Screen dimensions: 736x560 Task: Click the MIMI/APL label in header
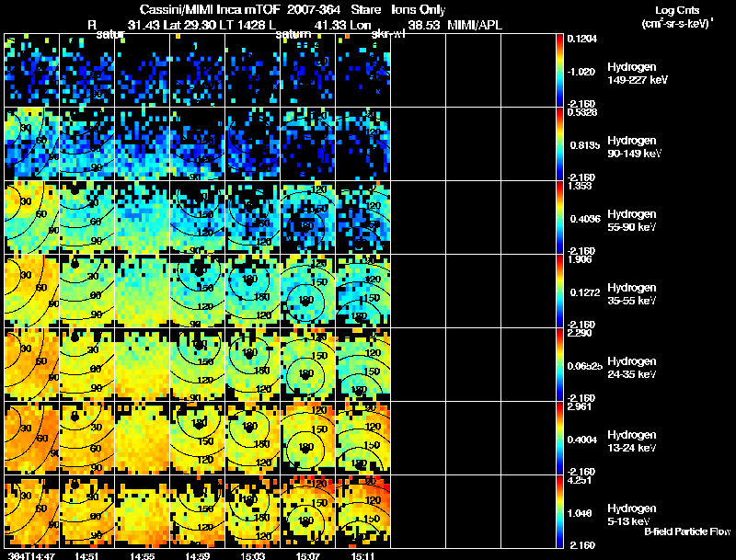[475, 25]
